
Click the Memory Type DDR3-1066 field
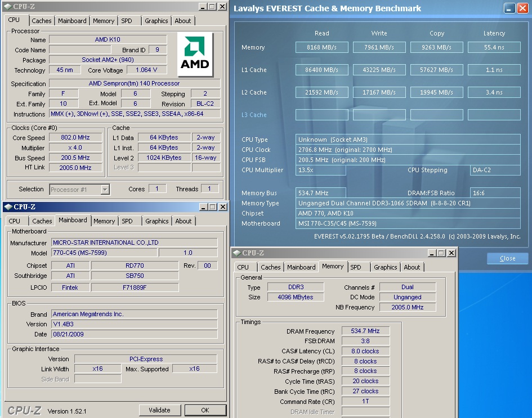pos(408,204)
